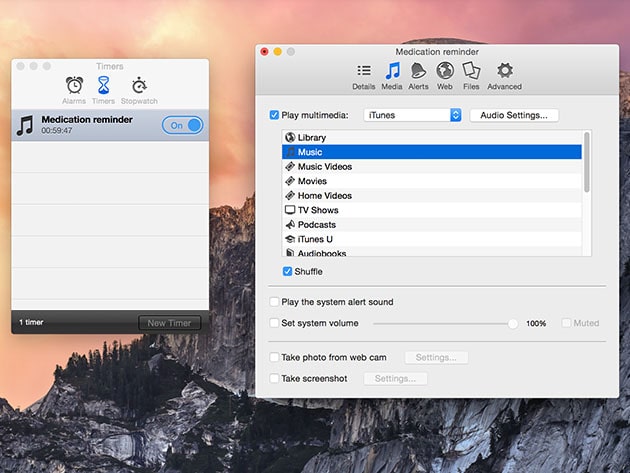Select the Audiobooks text label
Screen dimensions: 630x473
(x=322, y=253)
